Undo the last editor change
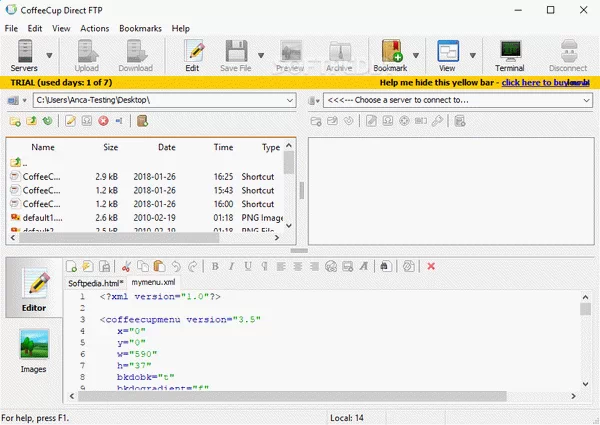 coord(176,266)
